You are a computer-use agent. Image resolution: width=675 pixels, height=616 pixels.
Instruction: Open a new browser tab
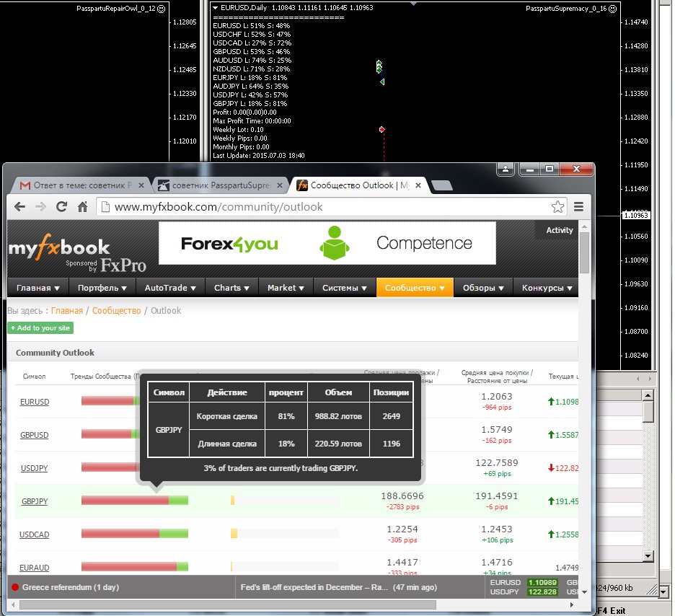(441, 185)
